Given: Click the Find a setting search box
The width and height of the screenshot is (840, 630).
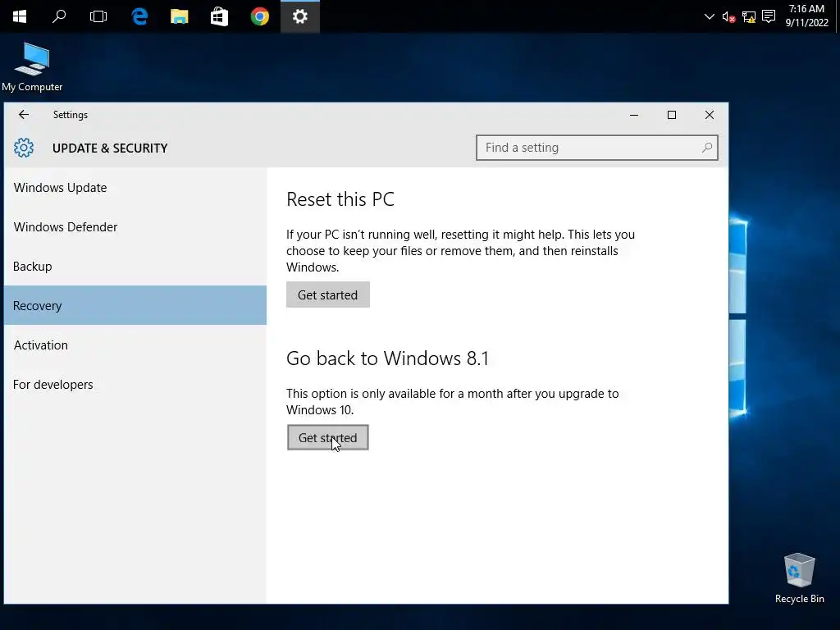Looking at the screenshot, I should pos(597,148).
